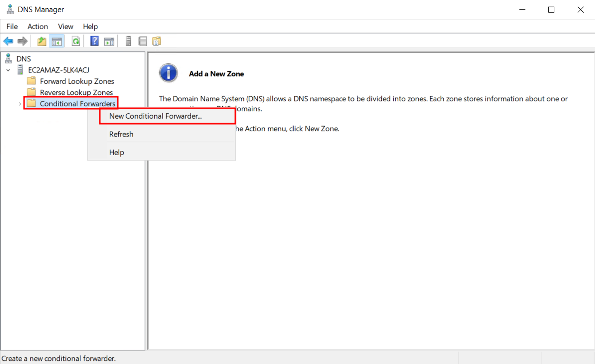Image resolution: width=595 pixels, height=364 pixels.
Task: Choose Refresh in the context menu
Action: [x=121, y=134]
